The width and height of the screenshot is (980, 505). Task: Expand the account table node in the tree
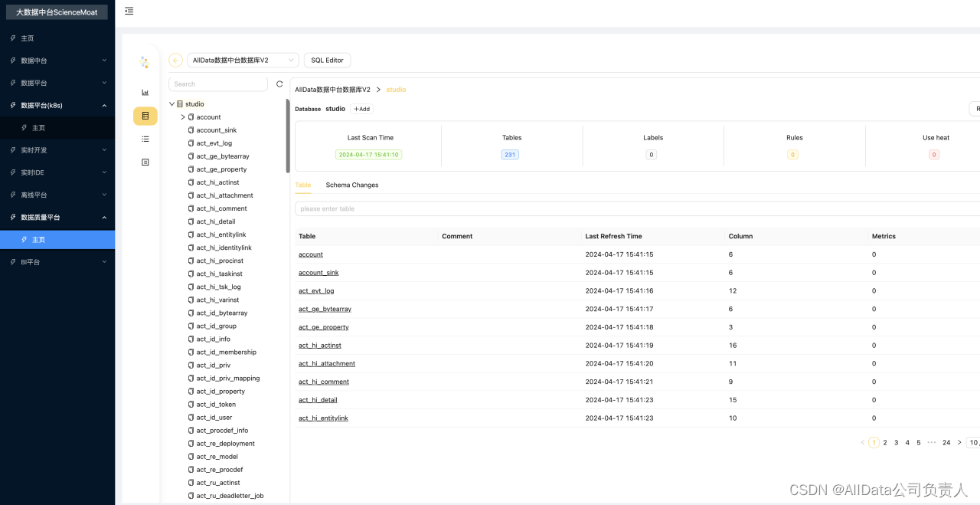click(183, 117)
